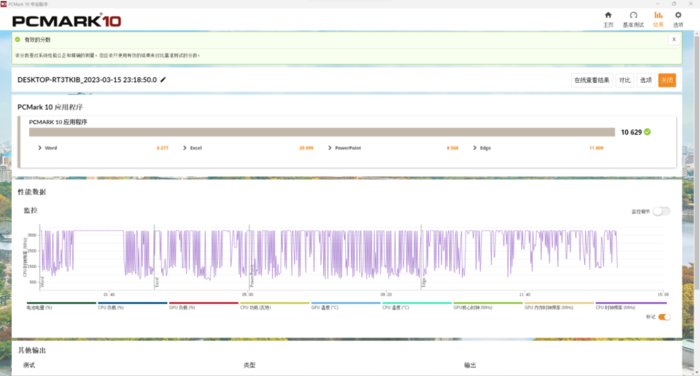700x376 pixels.
Task: Open the Options gear icon
Action: pos(678,15)
